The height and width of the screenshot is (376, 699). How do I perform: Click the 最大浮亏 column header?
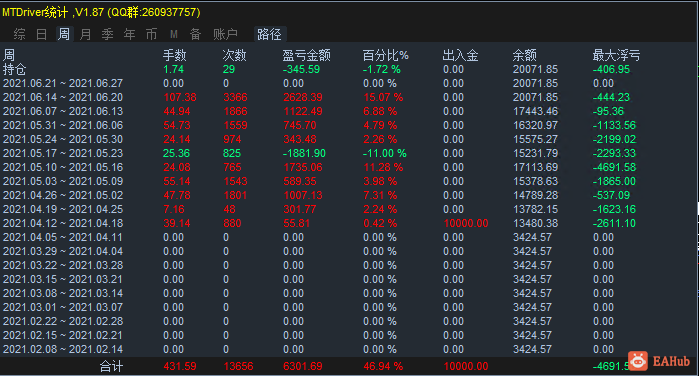617,55
